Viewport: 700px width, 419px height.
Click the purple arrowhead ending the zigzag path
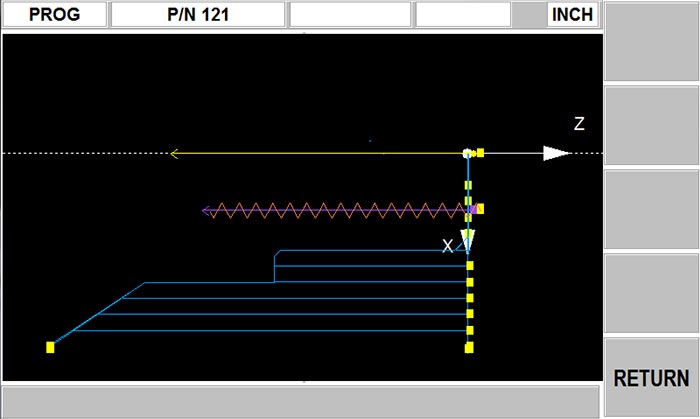[x=206, y=211]
